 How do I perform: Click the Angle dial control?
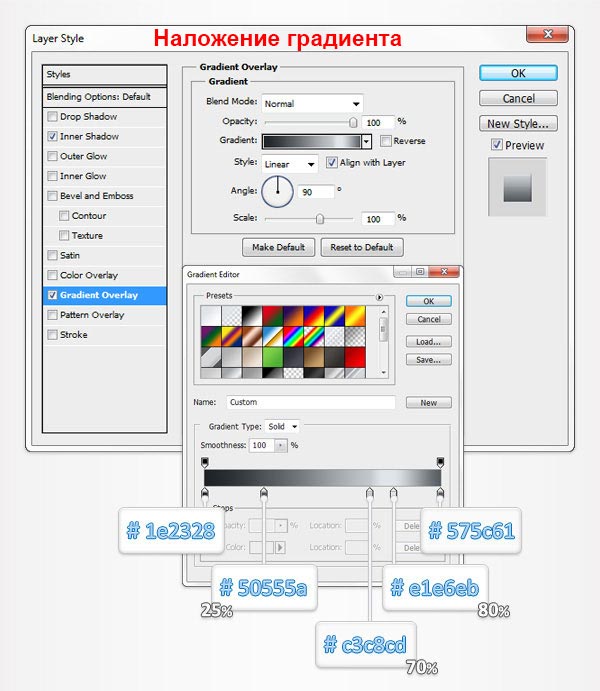(x=278, y=192)
